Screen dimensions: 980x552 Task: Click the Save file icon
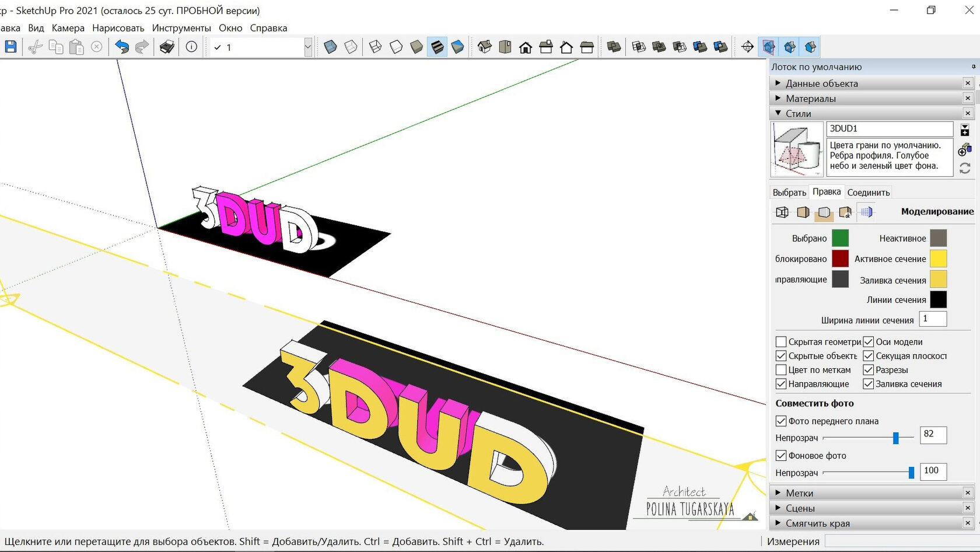10,47
